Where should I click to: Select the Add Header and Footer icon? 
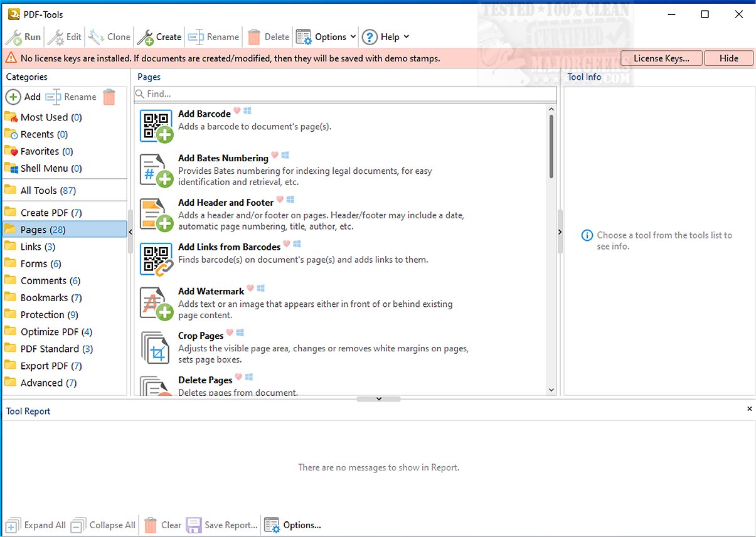tap(156, 215)
